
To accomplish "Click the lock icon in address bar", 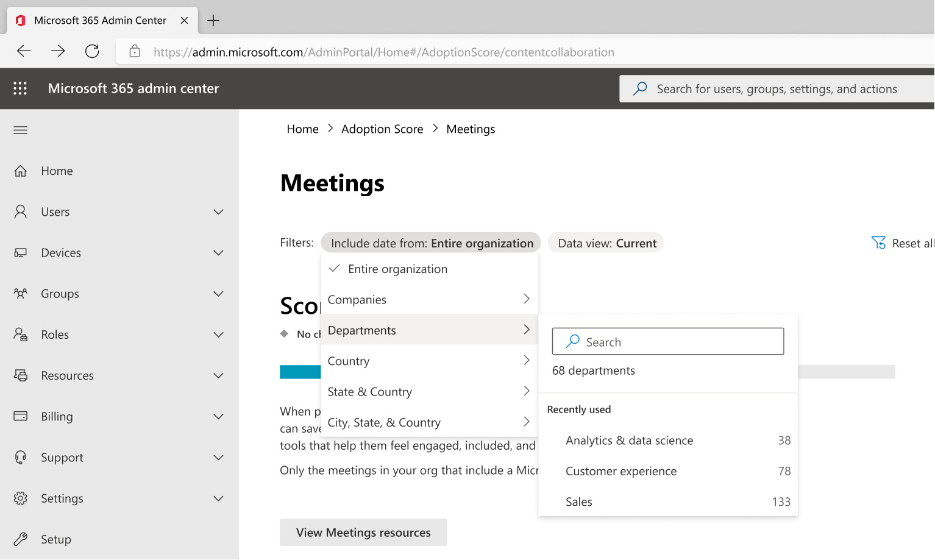I will [135, 51].
